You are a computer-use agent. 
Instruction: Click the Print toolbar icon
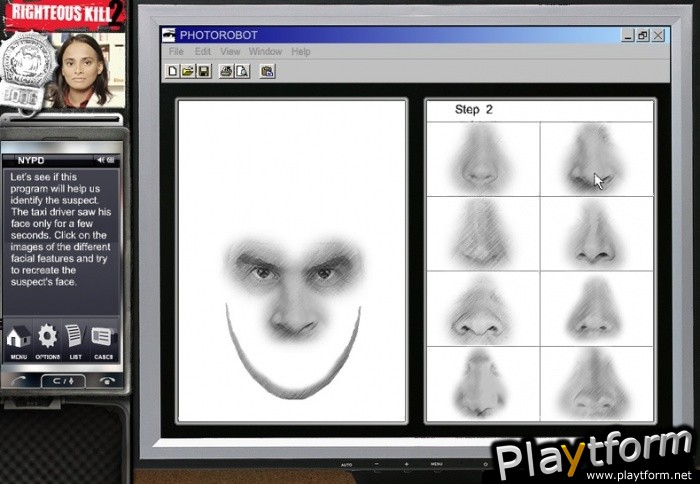point(226,71)
